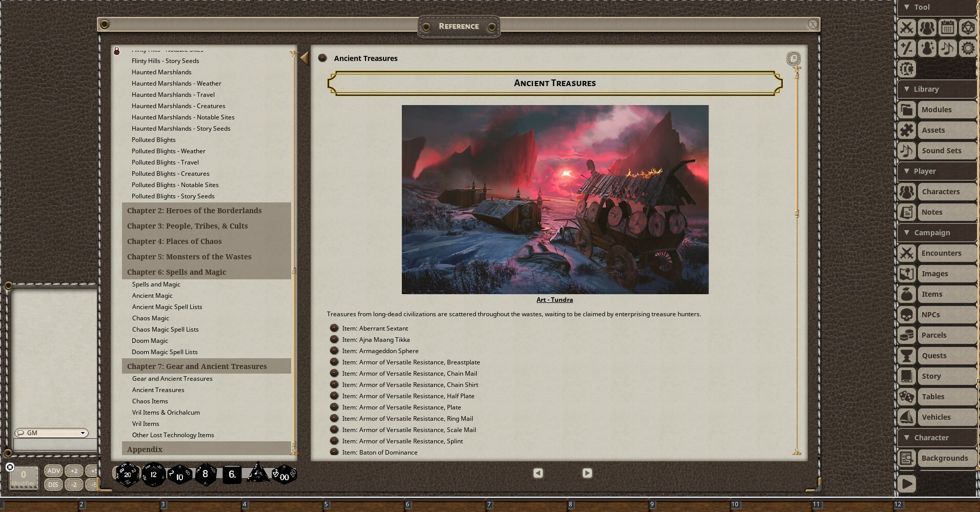Toggle the DIS disadvantage button
The image size is (980, 512).
tap(53, 484)
